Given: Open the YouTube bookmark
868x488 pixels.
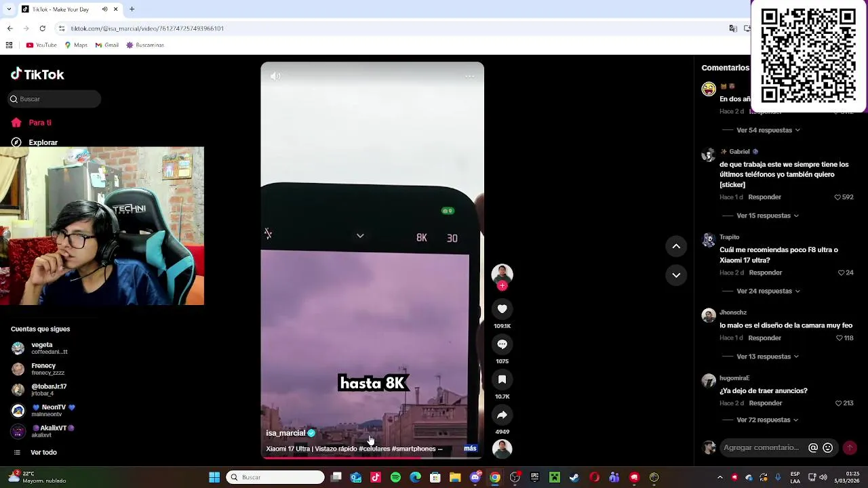Looking at the screenshot, I should [x=41, y=45].
